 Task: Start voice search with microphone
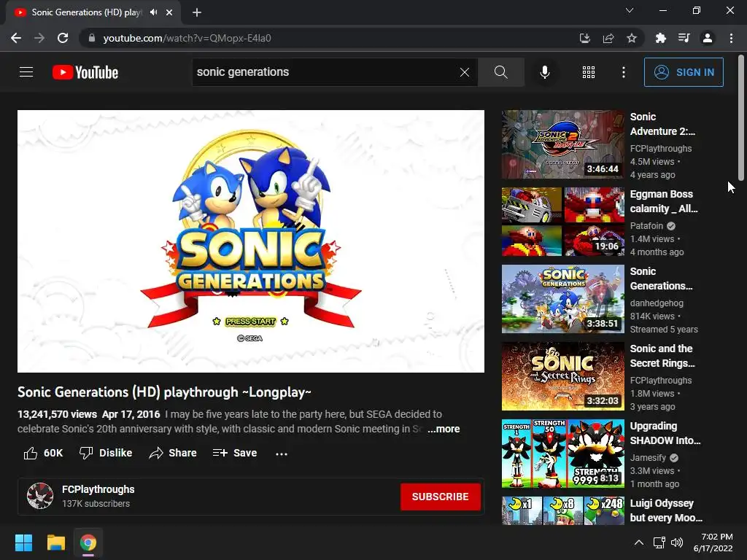pyautogui.click(x=544, y=72)
